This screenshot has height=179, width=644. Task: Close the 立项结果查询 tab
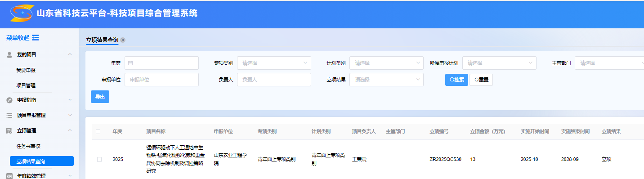click(123, 40)
